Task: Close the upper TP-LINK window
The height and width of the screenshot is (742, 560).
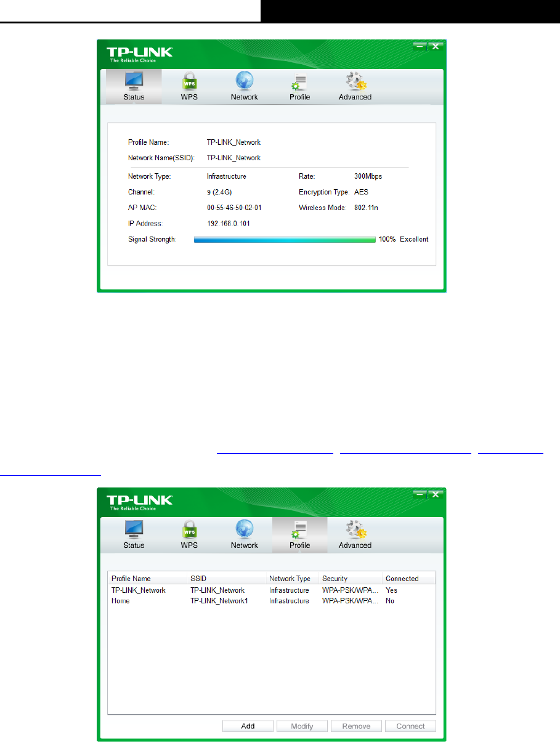Action: pyautogui.click(x=435, y=46)
